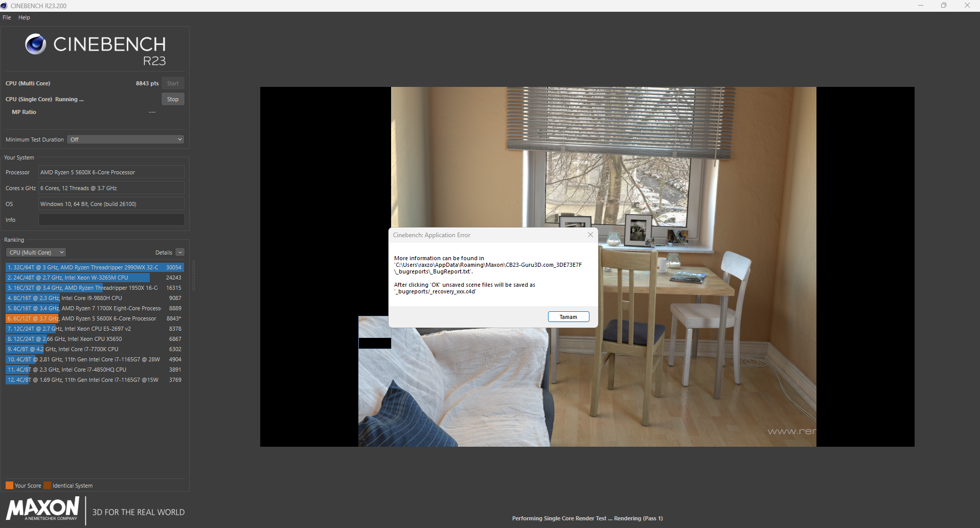This screenshot has width=980, height=528.
Task: Click the Identical System color swatch
Action: (48, 486)
